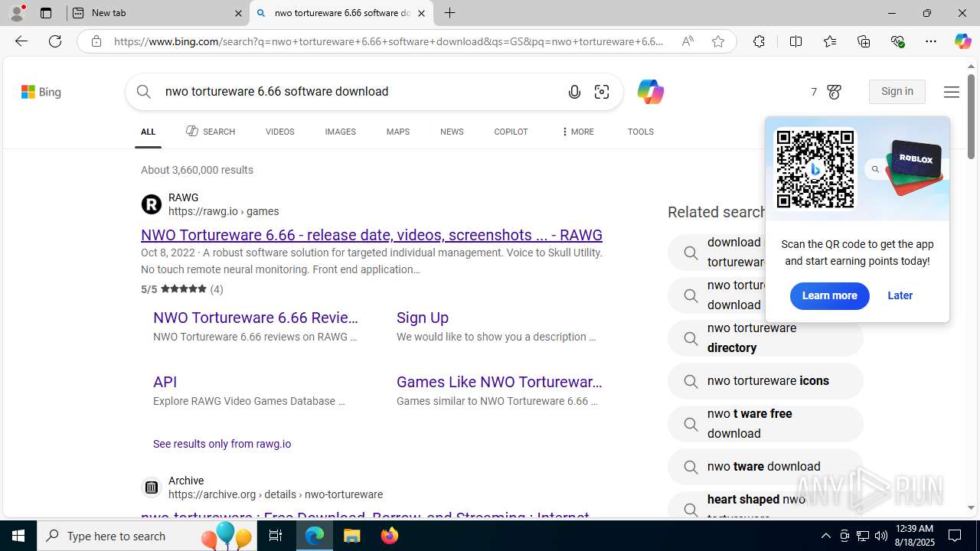This screenshot has height=551, width=980.
Task: Open Read aloud icon in address bar
Action: pyautogui.click(x=688, y=41)
